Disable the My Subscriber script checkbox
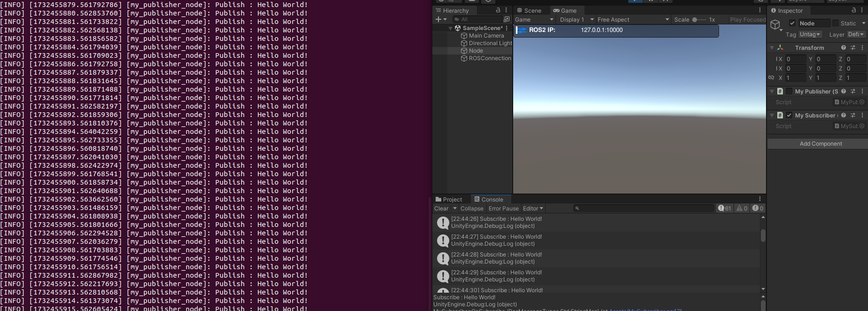 click(x=789, y=115)
